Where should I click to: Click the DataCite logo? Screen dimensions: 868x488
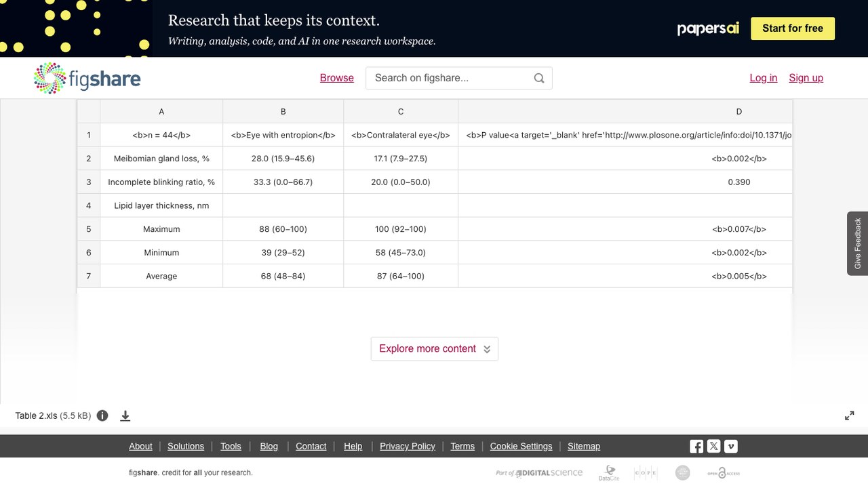click(x=609, y=473)
